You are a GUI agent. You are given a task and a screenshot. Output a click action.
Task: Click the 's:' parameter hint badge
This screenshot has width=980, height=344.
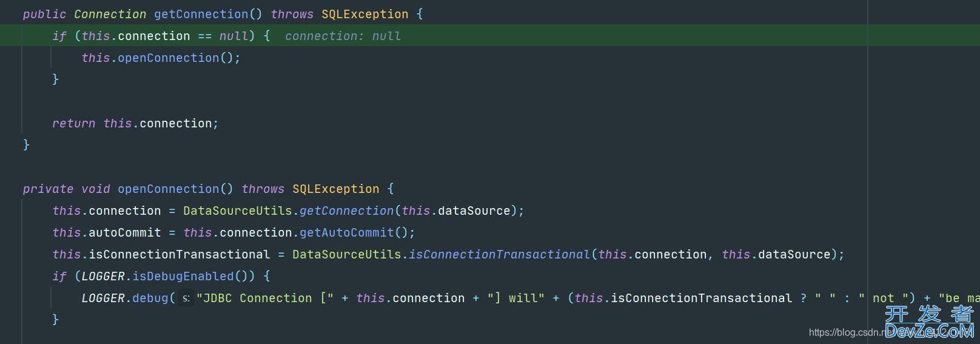point(186,298)
